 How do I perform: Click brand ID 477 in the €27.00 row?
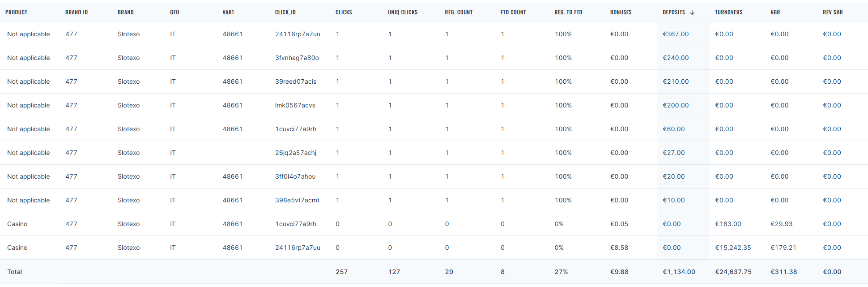tap(71, 153)
